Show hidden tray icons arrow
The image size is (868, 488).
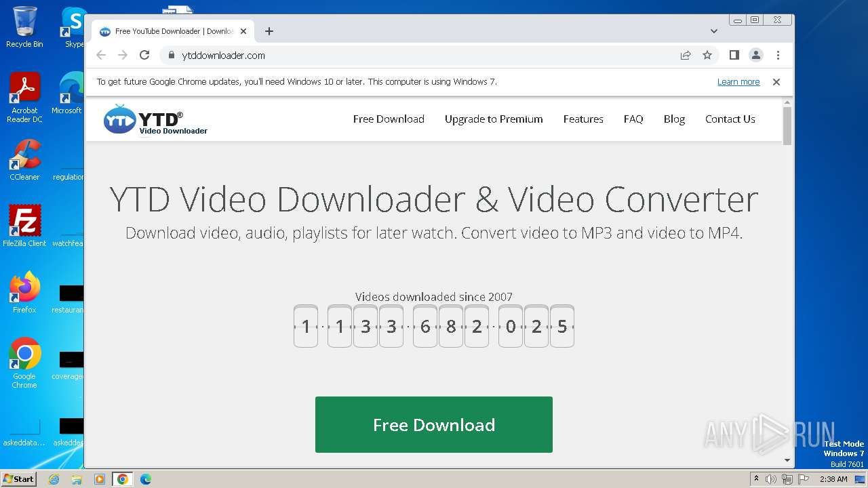click(756, 479)
